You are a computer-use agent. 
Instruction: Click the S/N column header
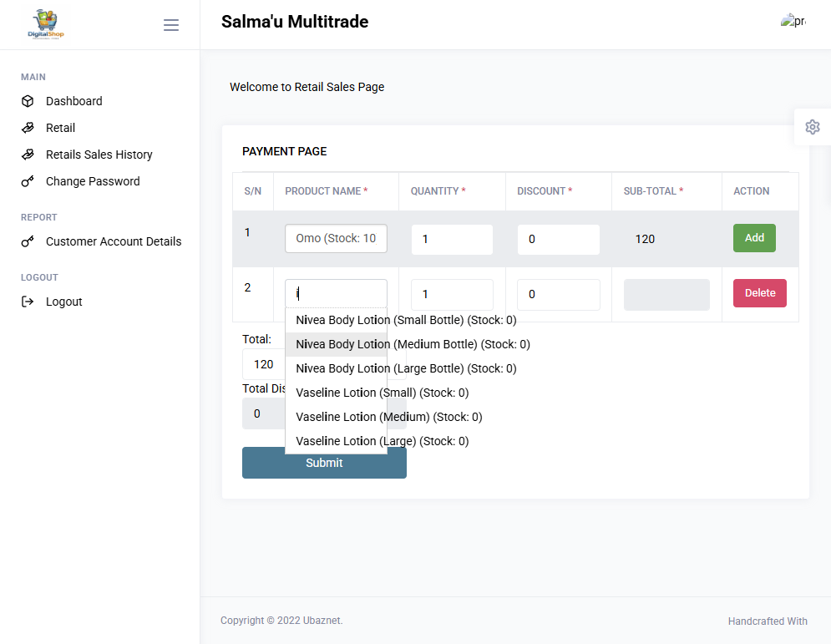253,191
